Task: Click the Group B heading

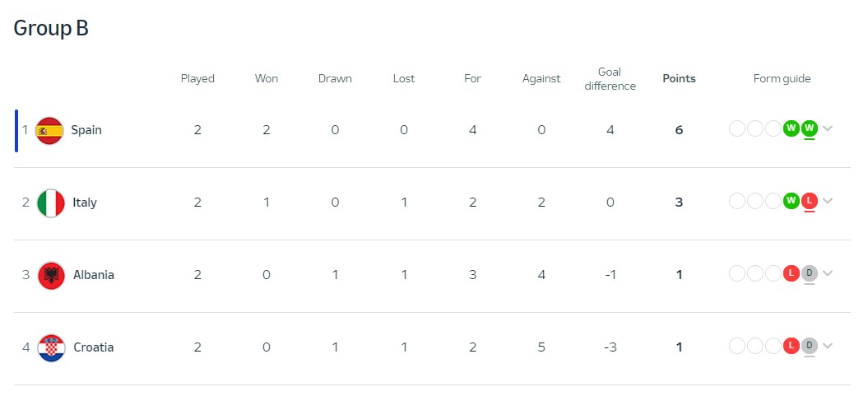Action: coord(51,28)
